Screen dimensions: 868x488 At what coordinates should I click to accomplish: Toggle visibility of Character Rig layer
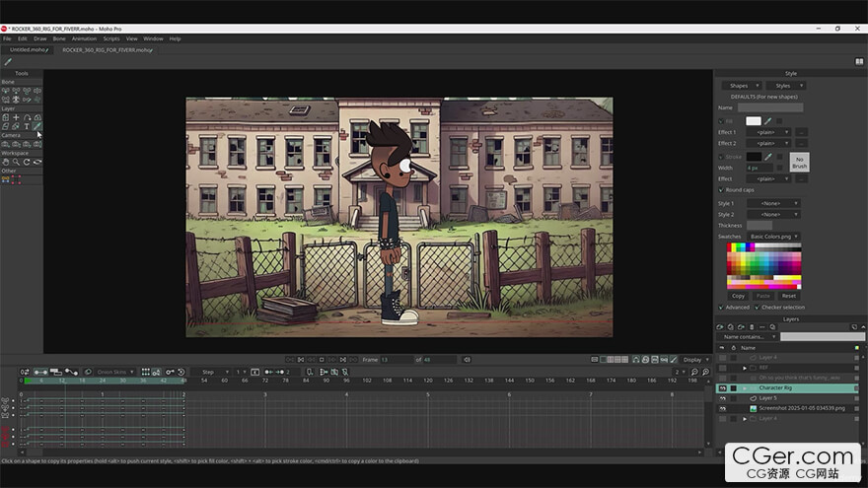click(721, 388)
